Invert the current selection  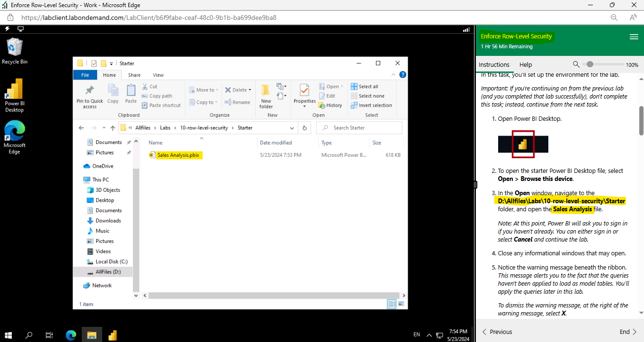371,105
